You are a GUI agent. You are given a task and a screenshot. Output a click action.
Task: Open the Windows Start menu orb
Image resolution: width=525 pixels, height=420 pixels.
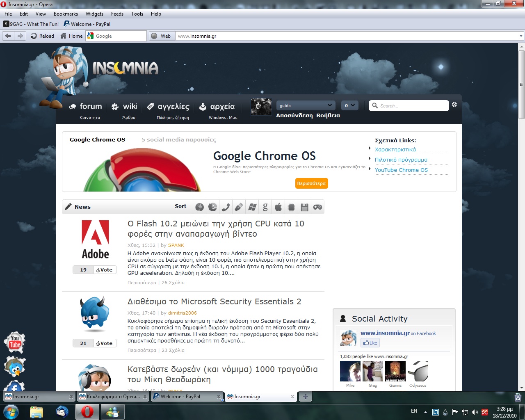pyautogui.click(x=11, y=411)
